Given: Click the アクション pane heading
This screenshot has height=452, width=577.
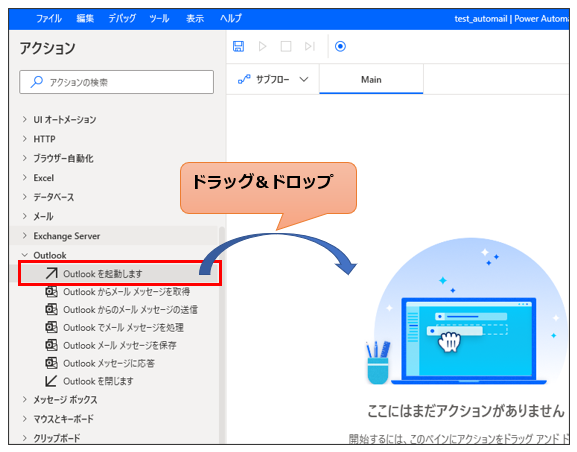Looking at the screenshot, I should coord(47,48).
